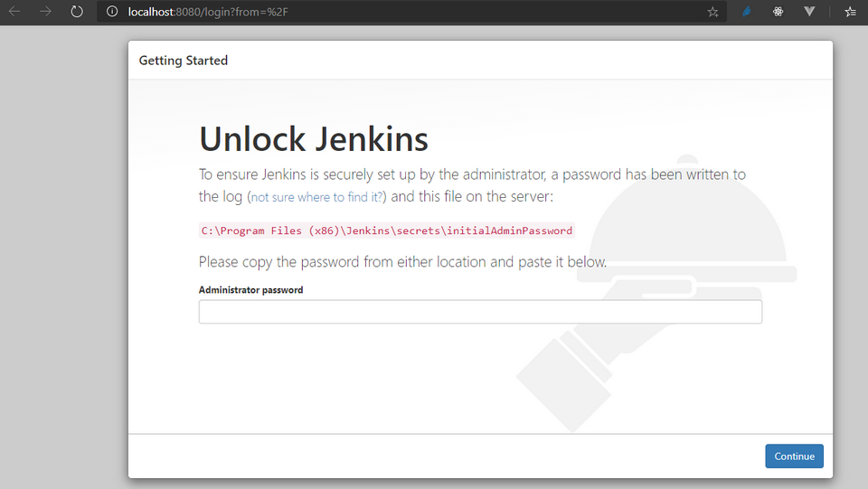This screenshot has height=489, width=868.
Task: Open the 'not sure where to find it?' link
Action: (316, 197)
